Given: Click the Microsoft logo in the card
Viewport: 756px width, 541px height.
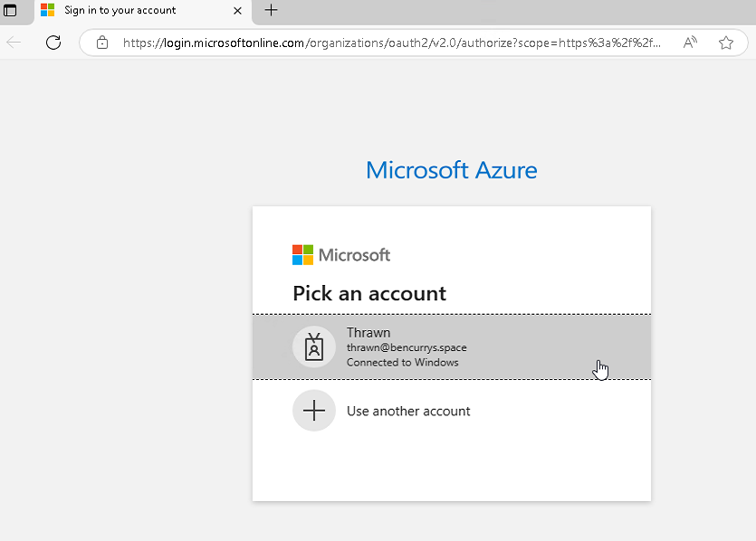Looking at the screenshot, I should [x=340, y=255].
